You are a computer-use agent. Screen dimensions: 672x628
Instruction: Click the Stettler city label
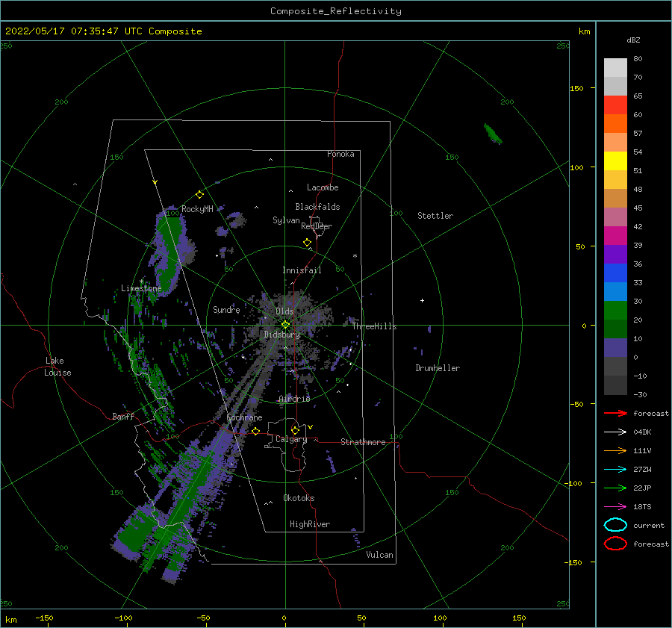(x=435, y=216)
